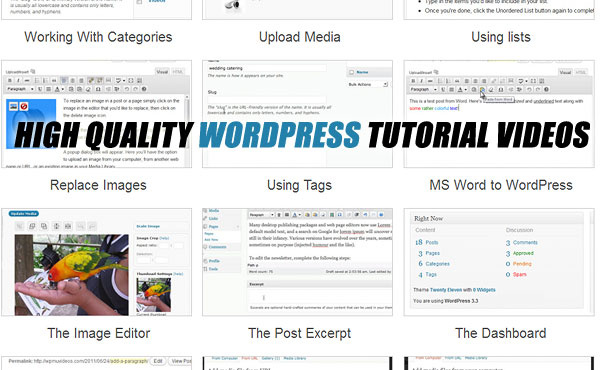Click Using Tags video title
The image size is (600, 370).
(x=299, y=185)
